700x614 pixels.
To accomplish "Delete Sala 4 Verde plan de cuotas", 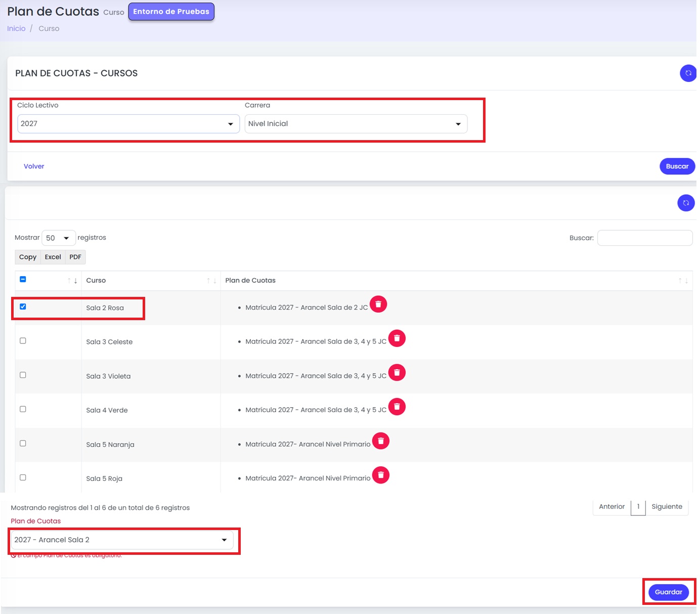I will pos(397,406).
